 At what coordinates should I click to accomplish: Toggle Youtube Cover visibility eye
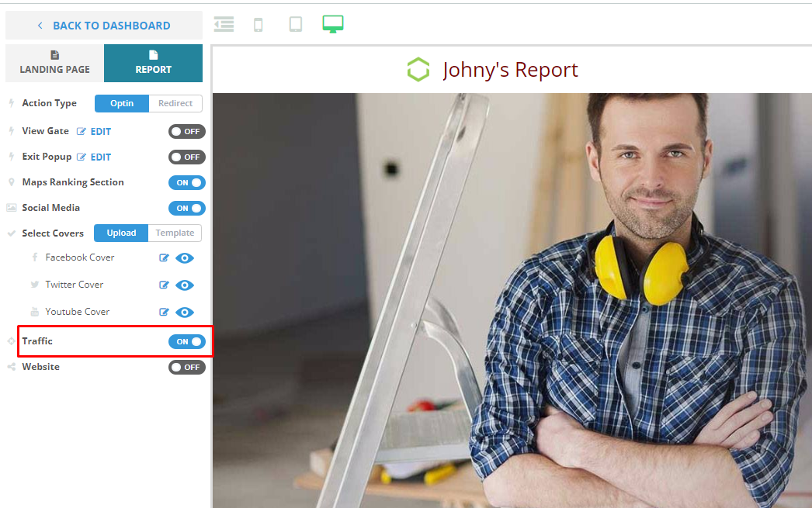185,313
